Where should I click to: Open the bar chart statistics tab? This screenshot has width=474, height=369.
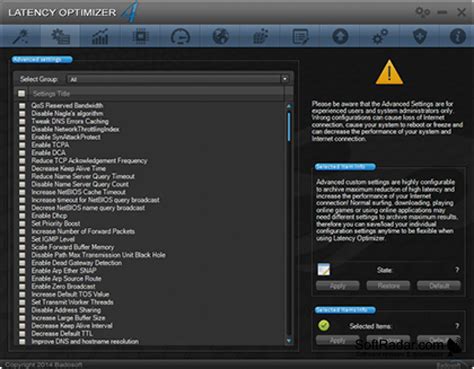[100, 36]
